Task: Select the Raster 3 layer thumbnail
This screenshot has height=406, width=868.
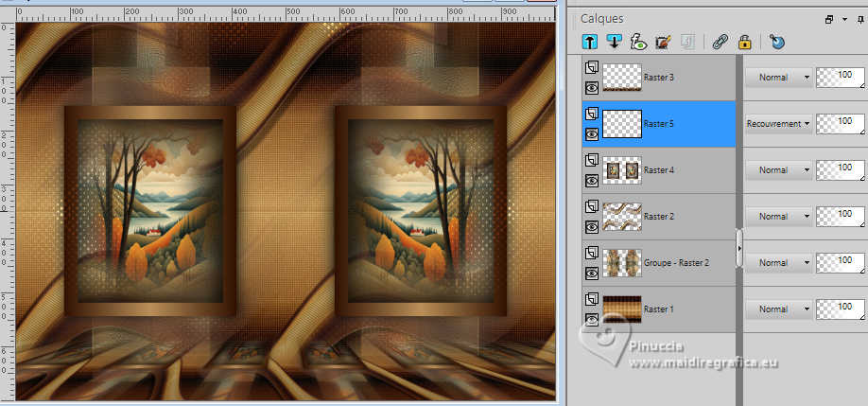Action: pyautogui.click(x=621, y=78)
